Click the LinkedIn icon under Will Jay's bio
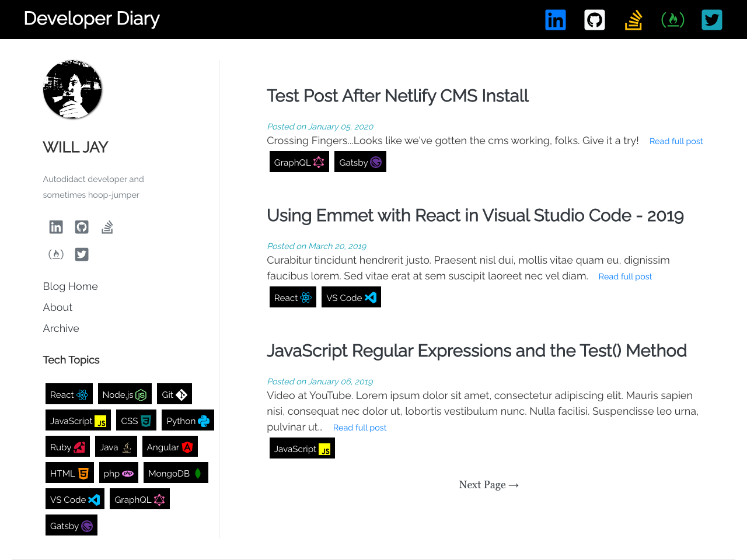This screenshot has height=560, width=747. point(55,227)
